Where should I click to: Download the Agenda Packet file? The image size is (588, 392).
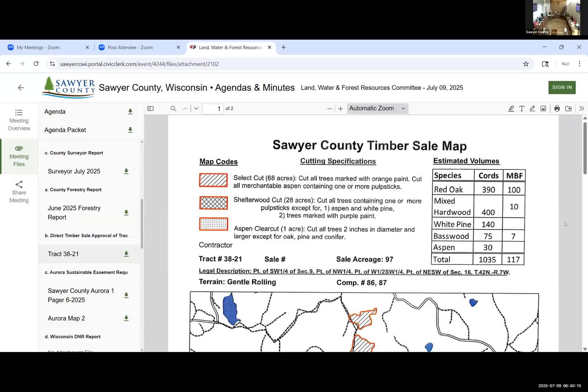point(130,130)
